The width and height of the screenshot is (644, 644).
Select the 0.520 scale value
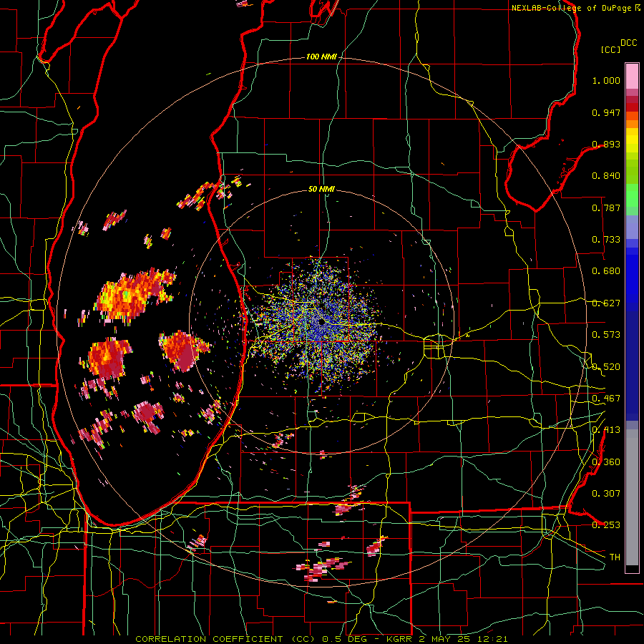606,367
